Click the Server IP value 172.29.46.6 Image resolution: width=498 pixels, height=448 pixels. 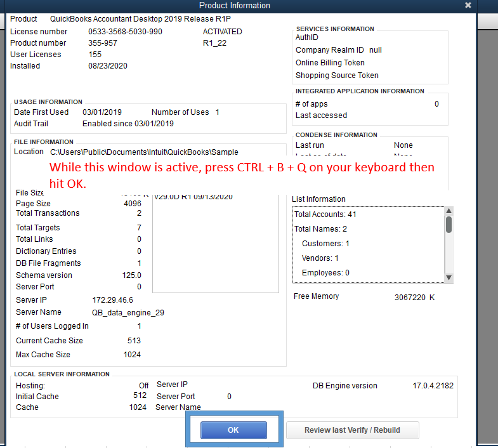(112, 300)
